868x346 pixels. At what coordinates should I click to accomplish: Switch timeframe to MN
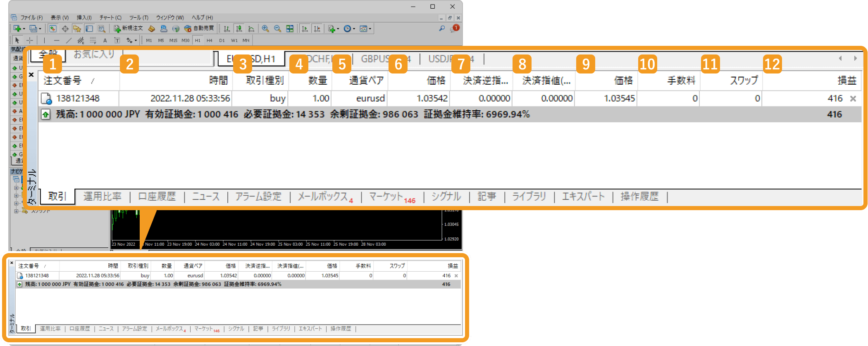(x=246, y=40)
